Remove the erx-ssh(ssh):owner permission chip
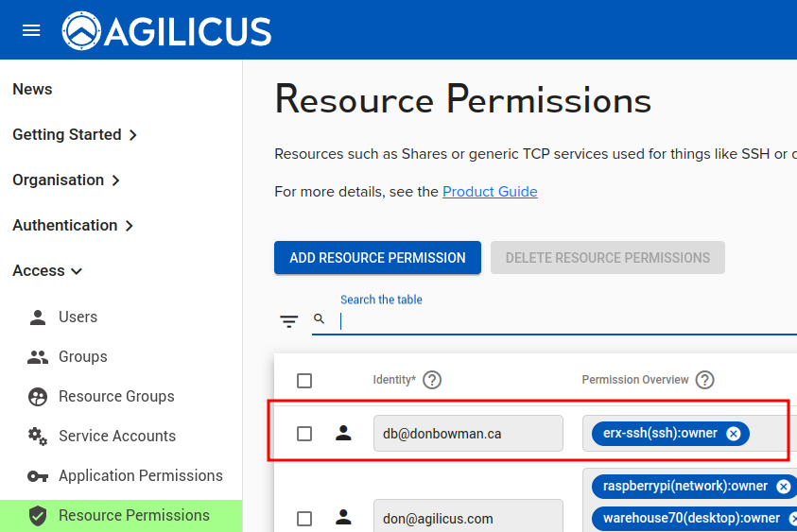 (x=734, y=434)
